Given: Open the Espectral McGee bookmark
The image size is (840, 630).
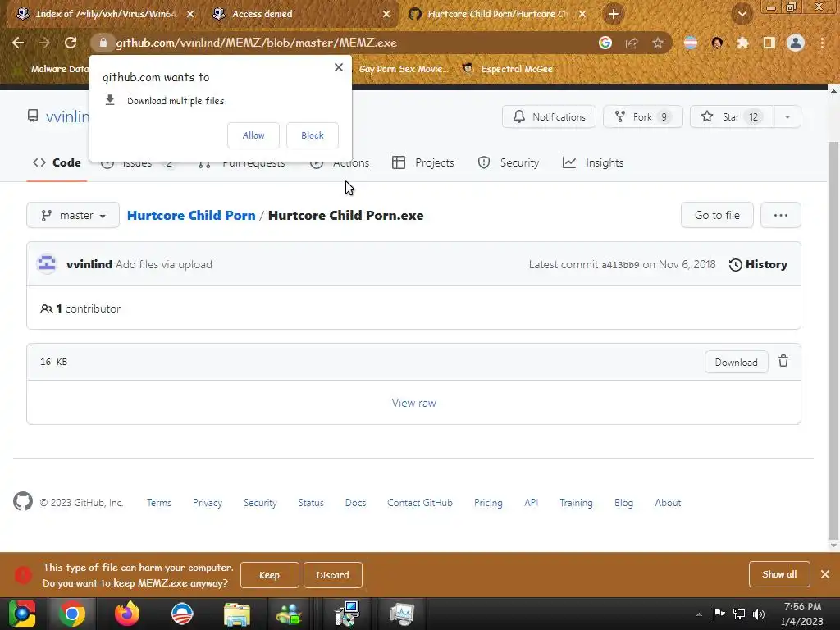Looking at the screenshot, I should [x=508, y=69].
